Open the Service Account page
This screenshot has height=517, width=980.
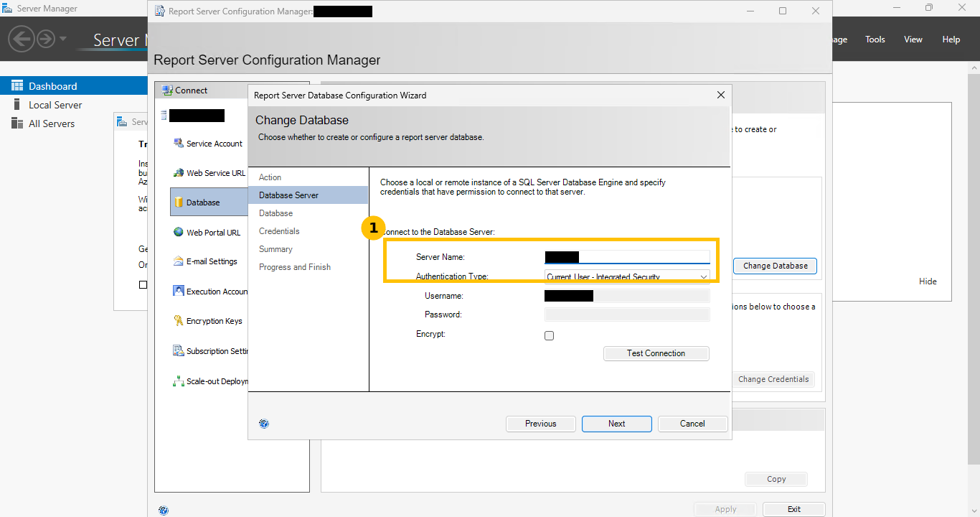point(208,144)
